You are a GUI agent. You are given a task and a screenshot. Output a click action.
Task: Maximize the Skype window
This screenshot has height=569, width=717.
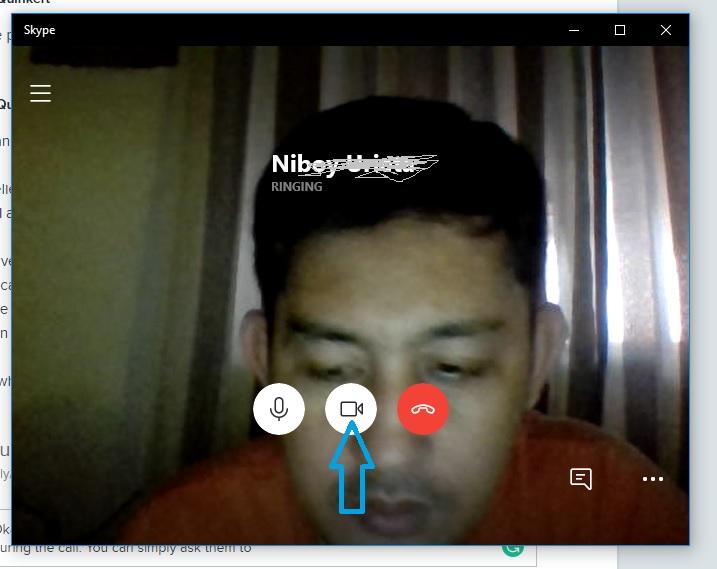tap(620, 30)
